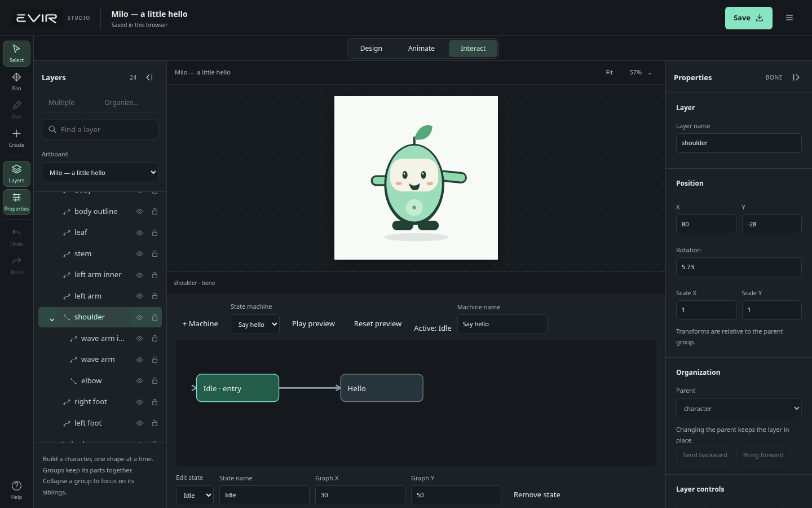This screenshot has width=812, height=508.
Task: Lock the elbow layer
Action: click(x=155, y=381)
